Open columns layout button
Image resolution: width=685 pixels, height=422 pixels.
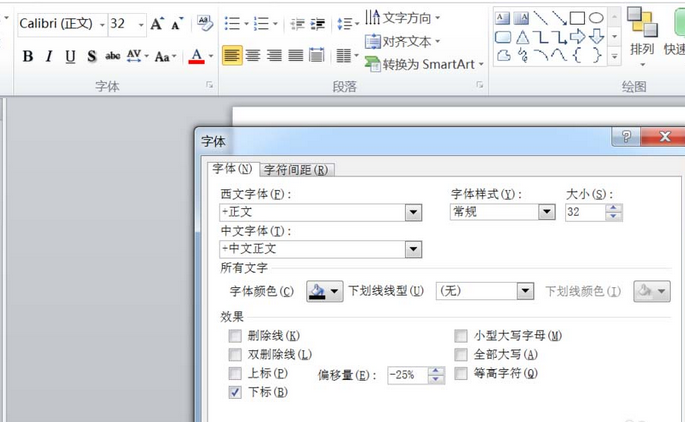pyautogui.click(x=347, y=55)
